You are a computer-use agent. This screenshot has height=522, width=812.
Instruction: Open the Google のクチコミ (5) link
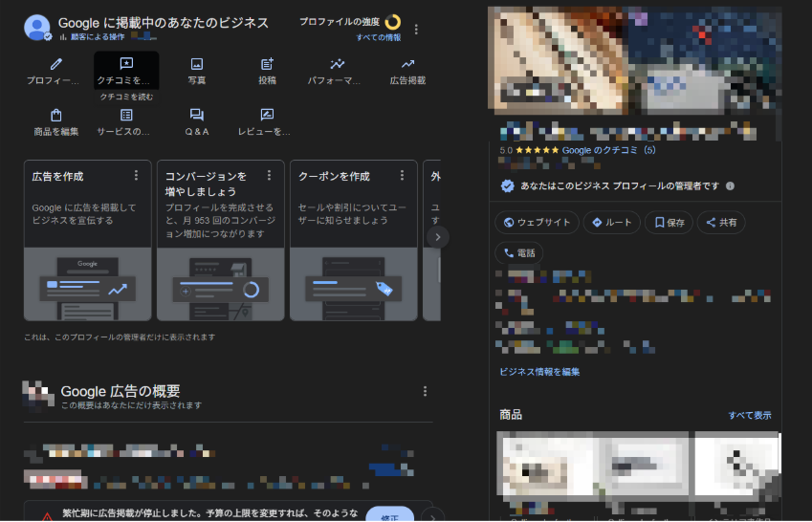[608, 150]
